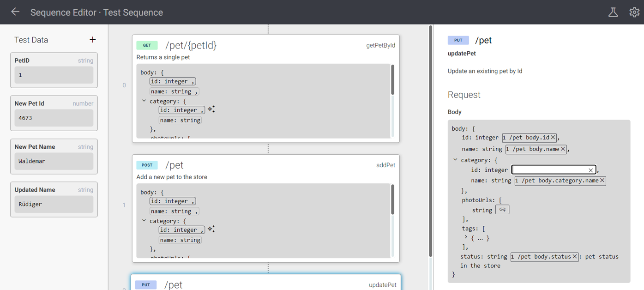Edit the New Pet Name value field
Screen dimensions: 644x290
click(54, 161)
